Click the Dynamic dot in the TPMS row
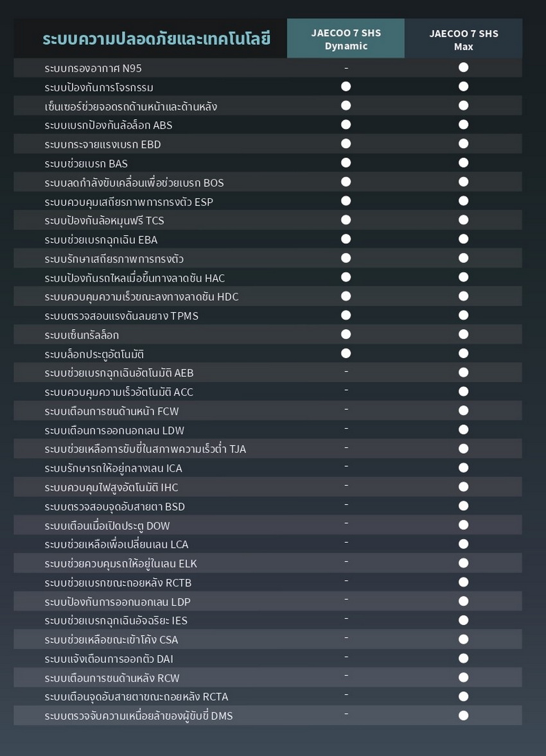546x756 pixels. click(346, 315)
